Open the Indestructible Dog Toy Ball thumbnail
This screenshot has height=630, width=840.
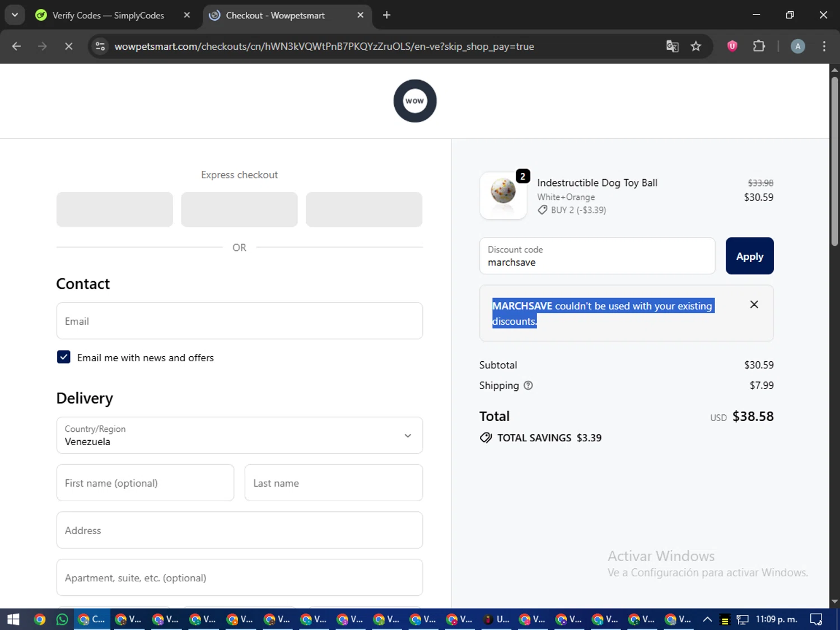pos(503,195)
